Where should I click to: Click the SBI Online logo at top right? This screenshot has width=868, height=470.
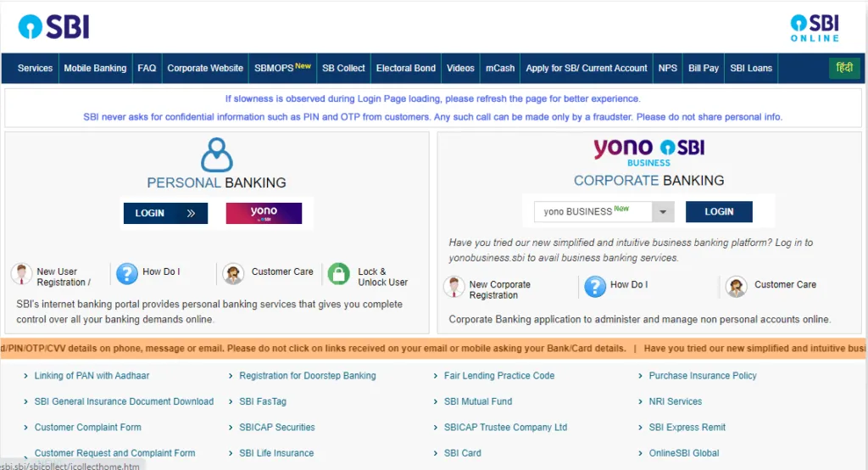tap(815, 28)
